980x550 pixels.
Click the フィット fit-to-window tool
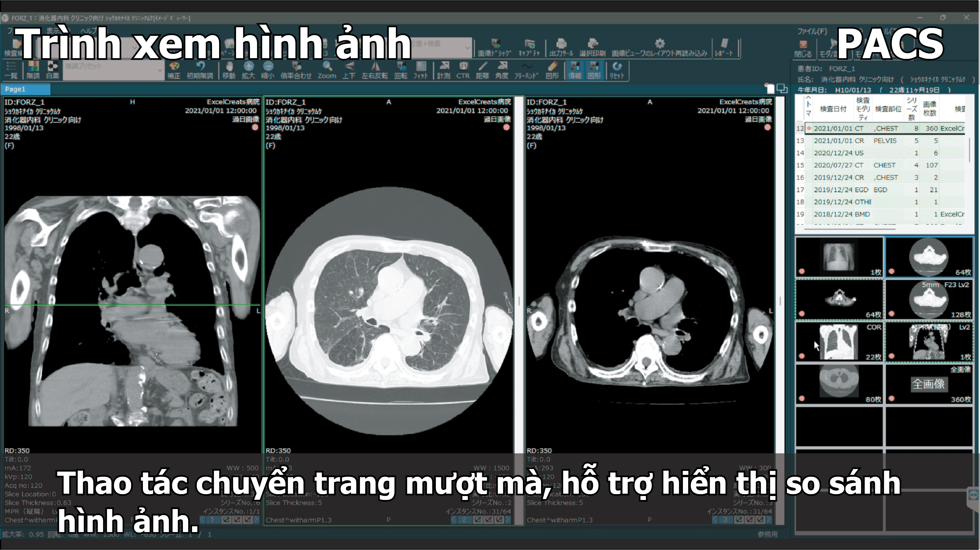coord(420,70)
